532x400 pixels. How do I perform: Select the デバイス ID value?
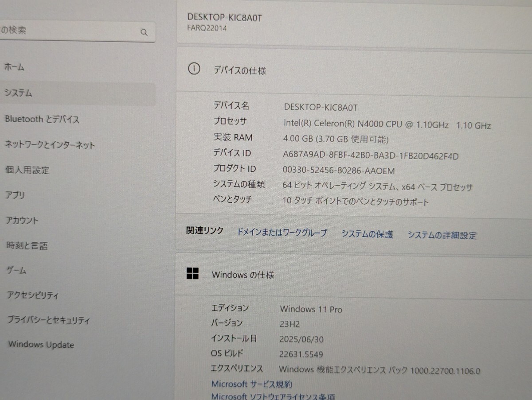(371, 155)
